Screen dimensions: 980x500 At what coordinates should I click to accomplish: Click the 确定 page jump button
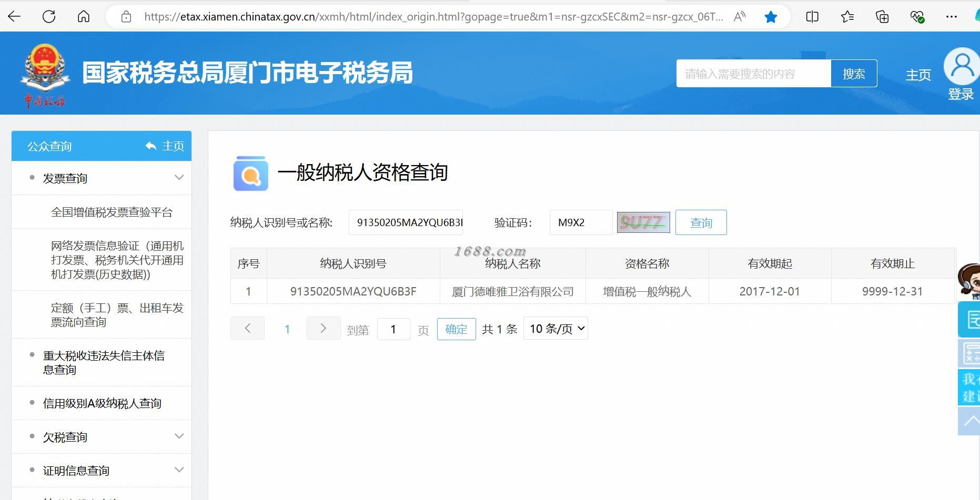[x=456, y=329]
